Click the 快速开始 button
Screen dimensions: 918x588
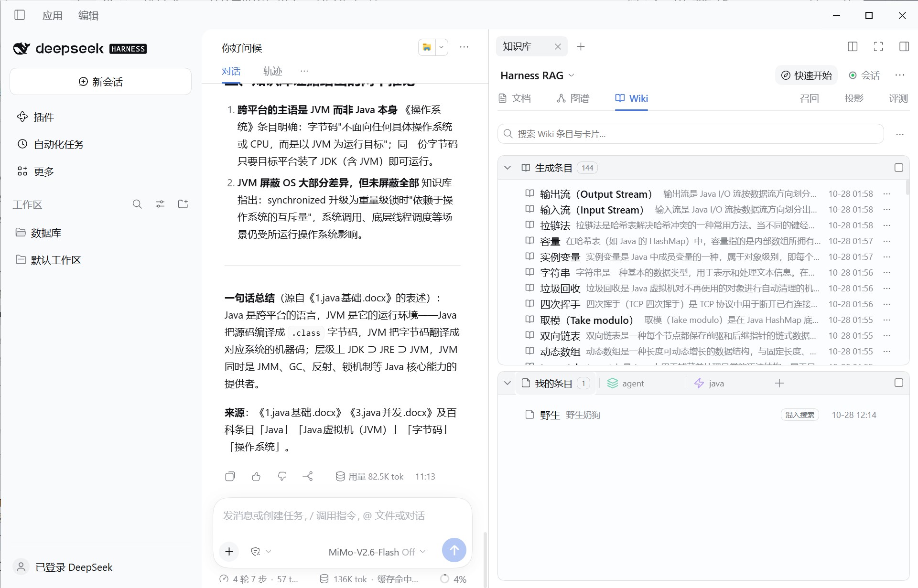[x=806, y=75]
